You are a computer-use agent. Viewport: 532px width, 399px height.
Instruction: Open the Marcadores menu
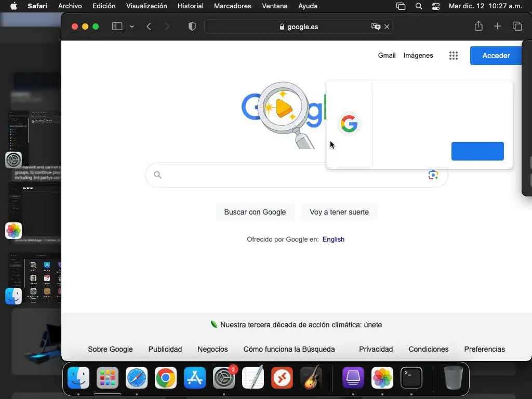coord(232,6)
